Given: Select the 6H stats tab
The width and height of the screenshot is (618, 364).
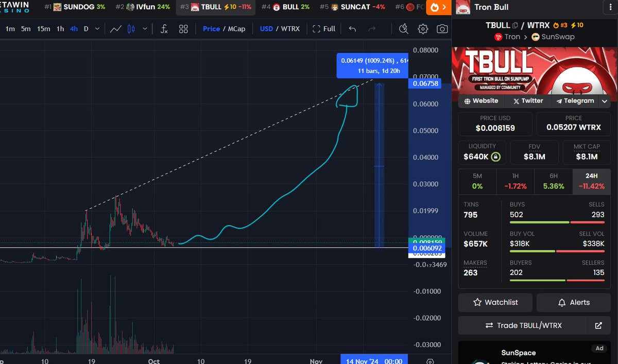Looking at the screenshot, I should (x=554, y=181).
